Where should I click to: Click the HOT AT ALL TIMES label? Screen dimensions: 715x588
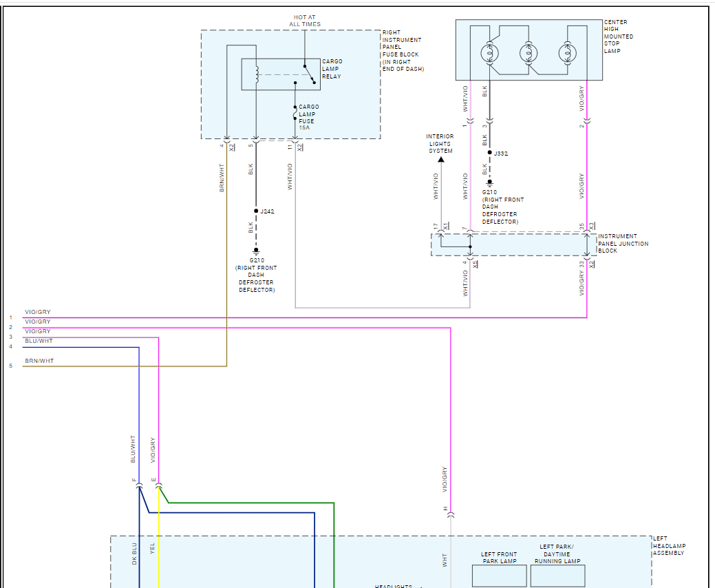coord(305,21)
